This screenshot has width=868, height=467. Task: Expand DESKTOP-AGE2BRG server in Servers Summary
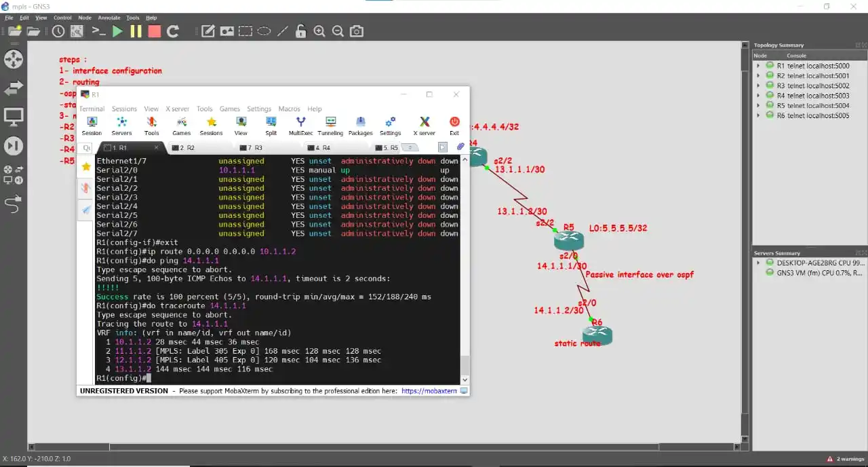pyautogui.click(x=759, y=263)
